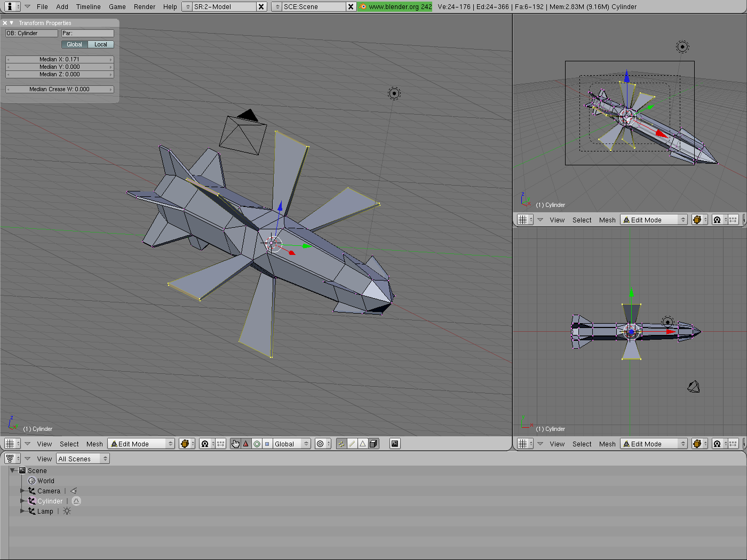The image size is (747, 560).
Task: Click the www.blender.org 242 link
Action: pyautogui.click(x=395, y=7)
